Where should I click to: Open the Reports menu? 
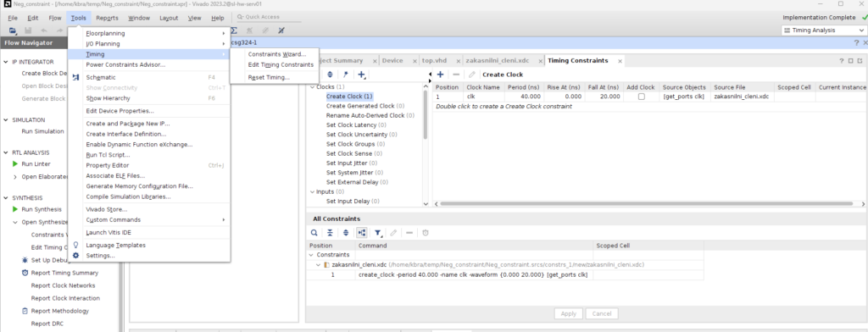(107, 18)
